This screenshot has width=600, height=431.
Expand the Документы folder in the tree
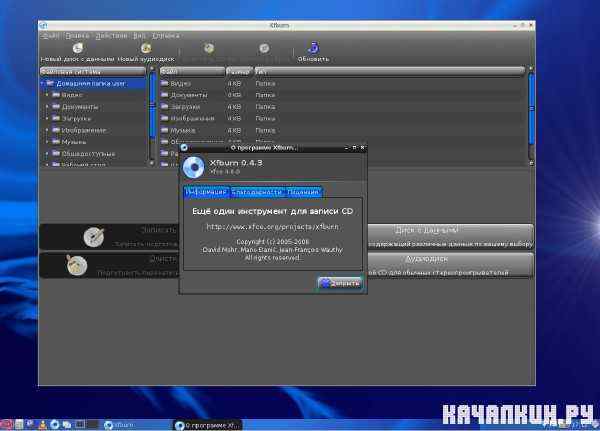47,106
